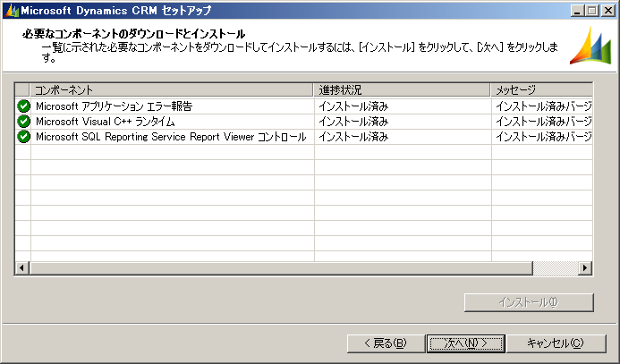Screen dimensions: 620x364
Task: Click the メッセージ column header
Action: coord(541,89)
